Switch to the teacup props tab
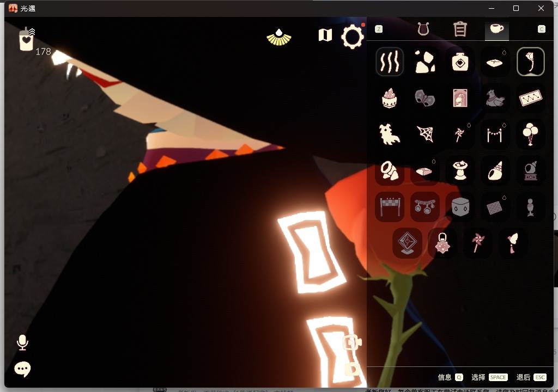The height and width of the screenshot is (392, 558). (497, 29)
